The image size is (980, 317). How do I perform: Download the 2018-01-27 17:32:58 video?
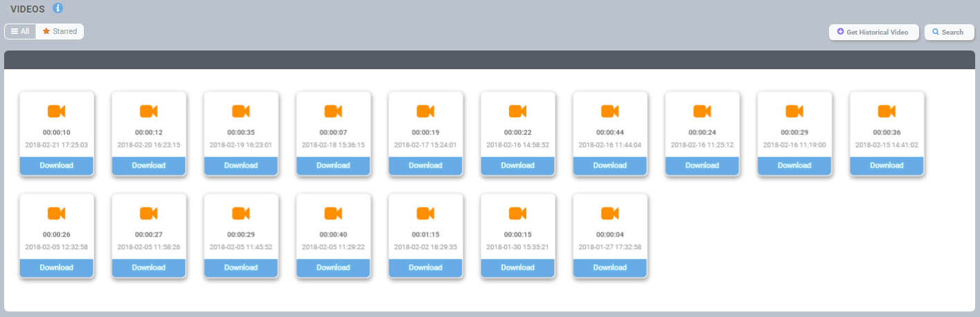pos(610,268)
